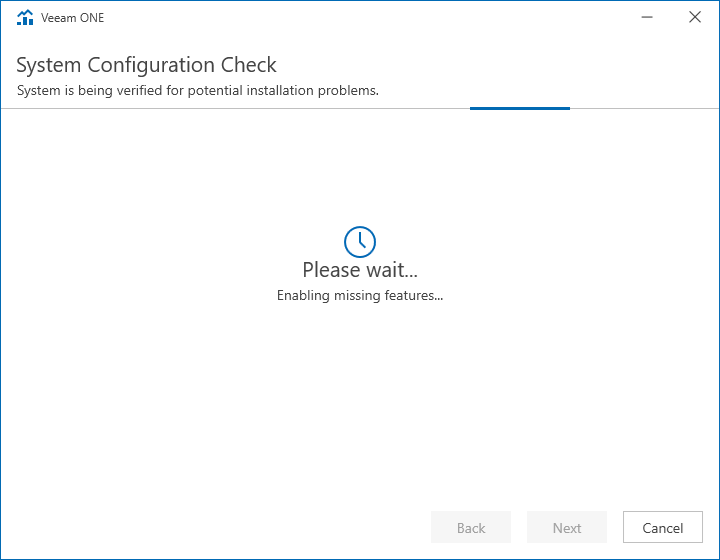Click the 'Enabling missing features...' status text
This screenshot has width=720, height=560.
pyautogui.click(x=360, y=295)
